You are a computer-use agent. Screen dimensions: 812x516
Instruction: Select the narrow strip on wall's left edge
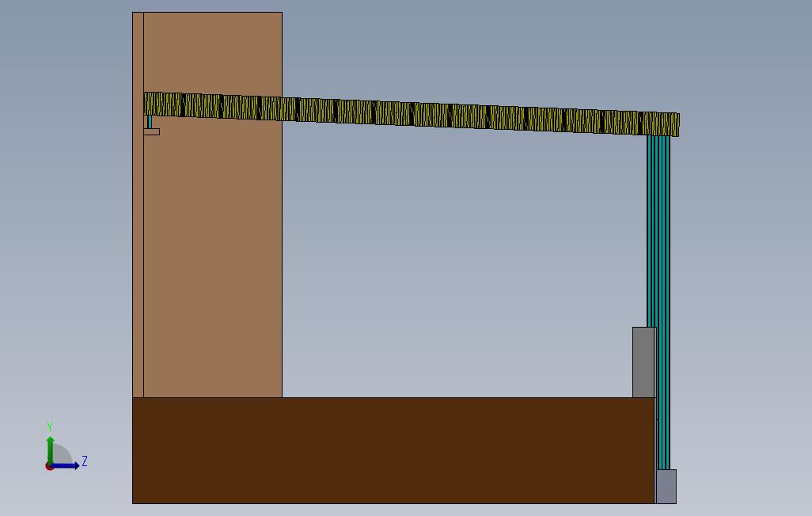coord(138,205)
